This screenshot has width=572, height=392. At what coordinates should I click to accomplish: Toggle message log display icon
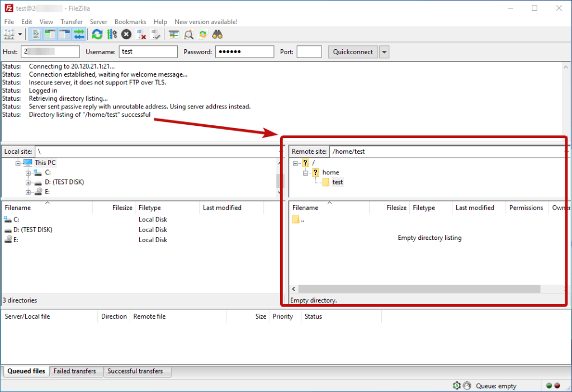pyautogui.click(x=36, y=35)
